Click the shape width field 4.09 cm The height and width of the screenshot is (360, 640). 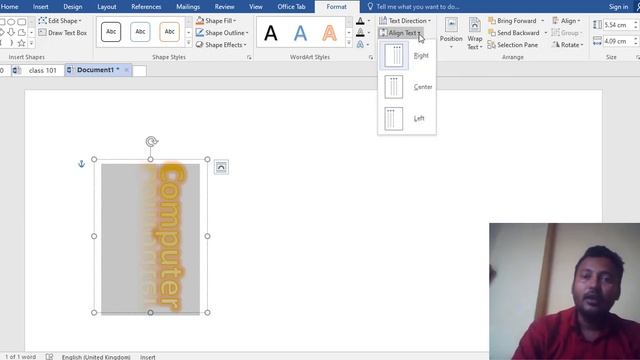(x=618, y=41)
